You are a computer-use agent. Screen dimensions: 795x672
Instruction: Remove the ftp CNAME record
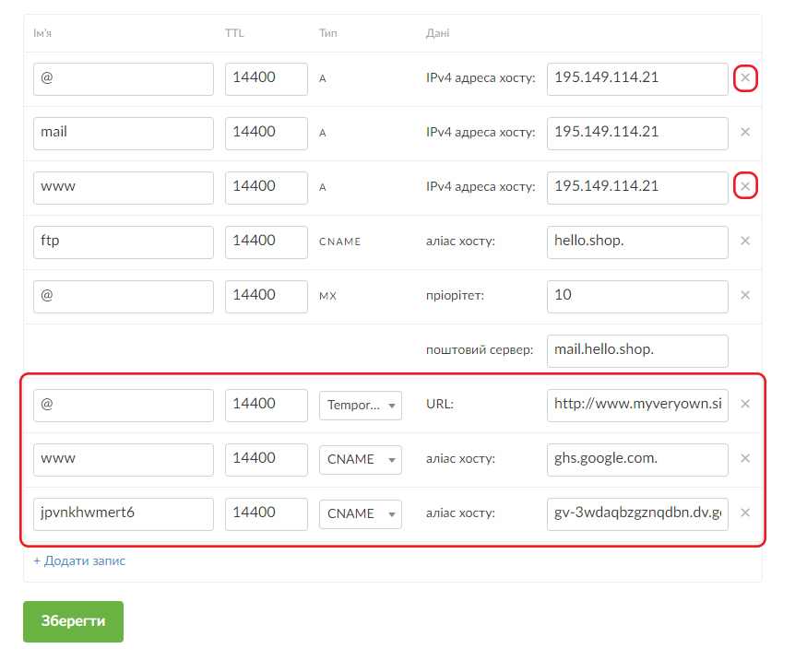(745, 241)
